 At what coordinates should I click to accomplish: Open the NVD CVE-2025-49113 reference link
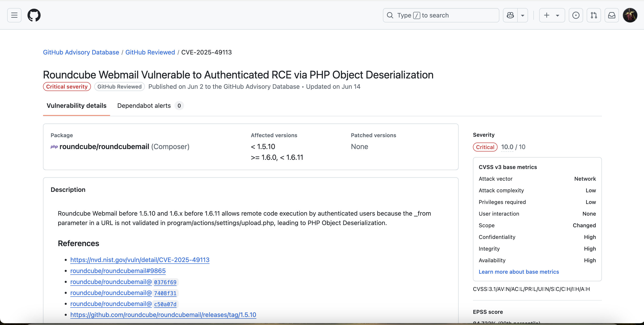pos(140,260)
